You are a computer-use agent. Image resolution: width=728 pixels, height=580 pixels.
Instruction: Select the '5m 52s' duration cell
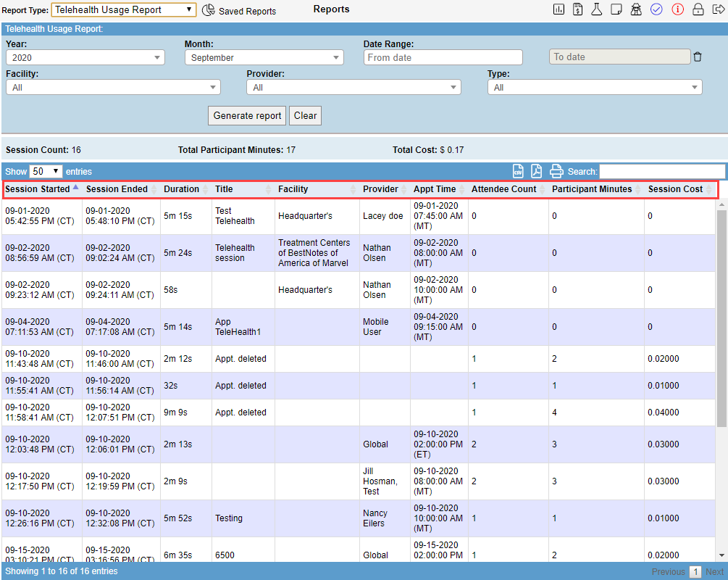tap(185, 518)
